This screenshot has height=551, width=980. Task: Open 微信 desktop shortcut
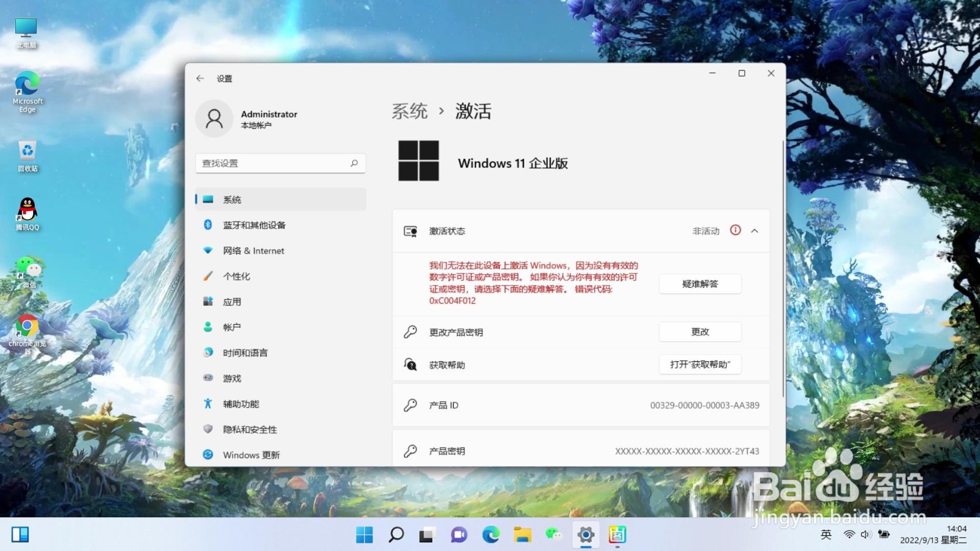click(x=28, y=272)
